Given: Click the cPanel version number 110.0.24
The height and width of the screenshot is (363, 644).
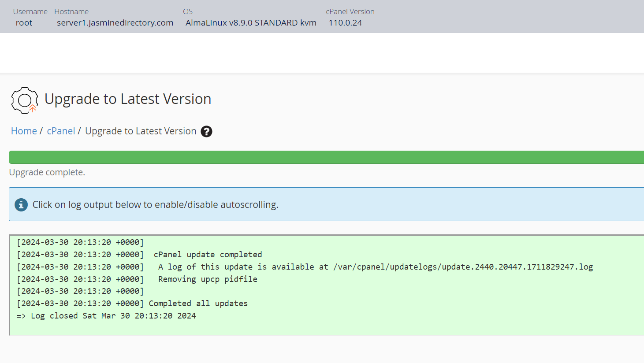Looking at the screenshot, I should coord(345,23).
